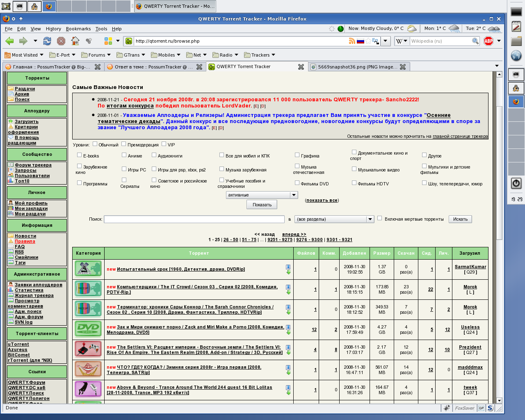
Task: Reload the page with the blue Reload icon
Action: click(x=47, y=41)
